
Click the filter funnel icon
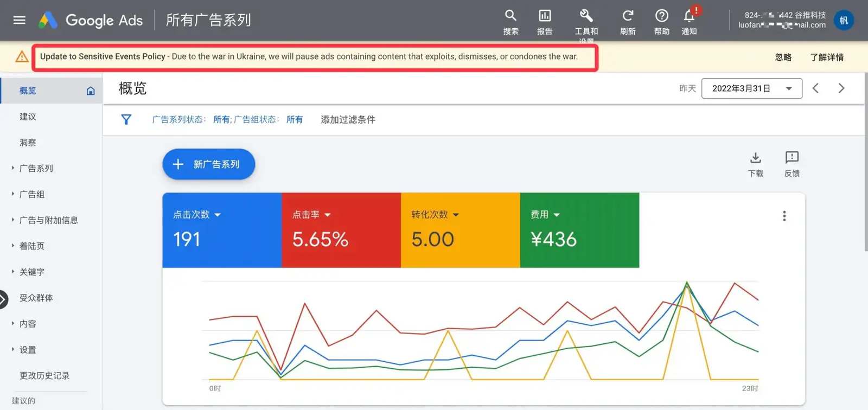pos(126,119)
